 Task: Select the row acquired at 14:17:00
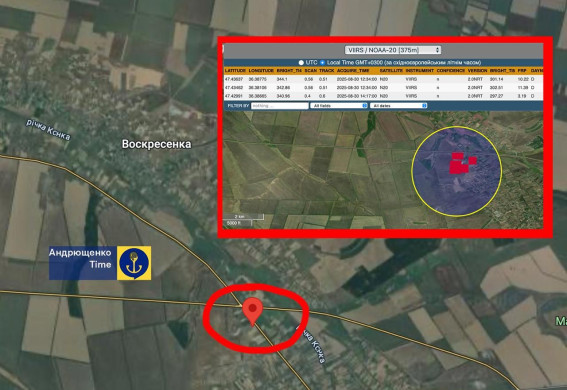pos(383,97)
